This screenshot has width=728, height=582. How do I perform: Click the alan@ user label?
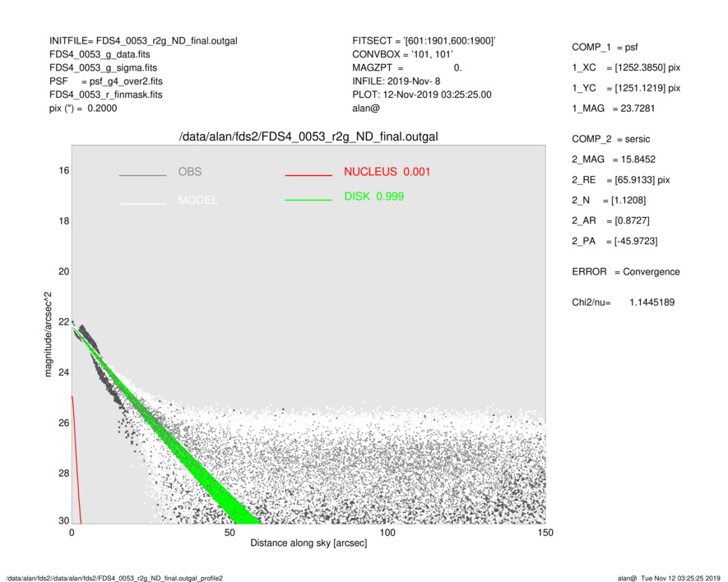pos(366,109)
